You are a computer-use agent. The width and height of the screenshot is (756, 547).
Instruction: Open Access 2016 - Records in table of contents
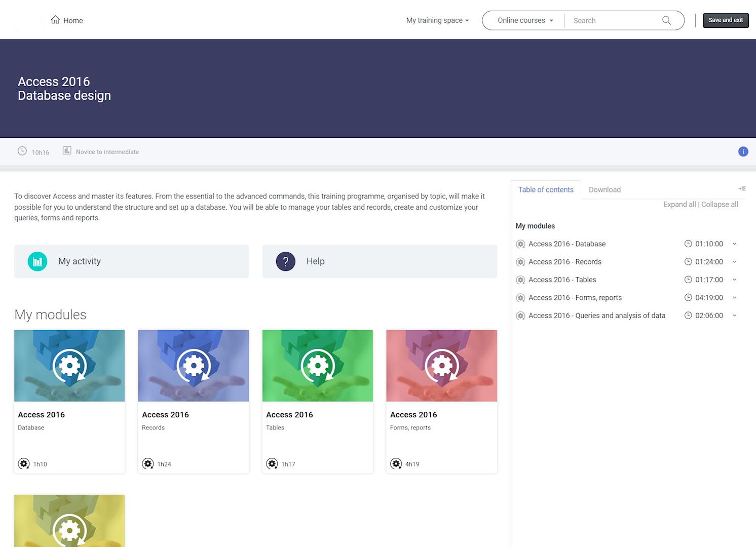565,262
